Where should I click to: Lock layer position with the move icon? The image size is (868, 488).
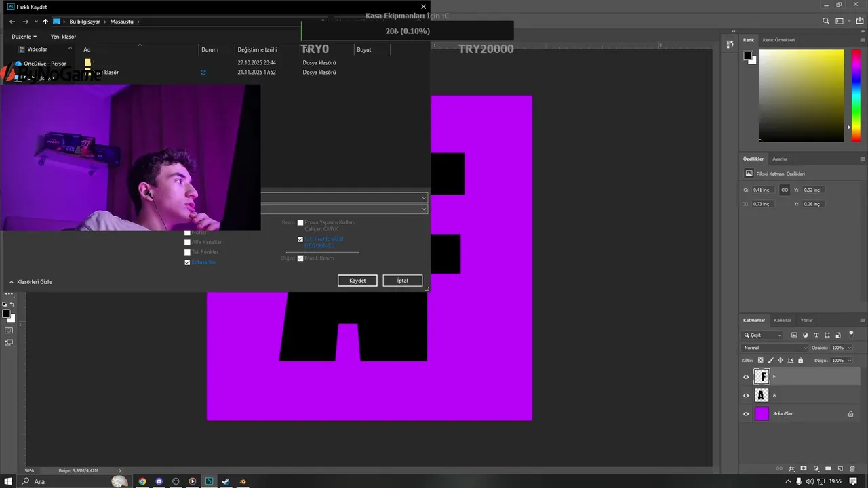pos(781,360)
